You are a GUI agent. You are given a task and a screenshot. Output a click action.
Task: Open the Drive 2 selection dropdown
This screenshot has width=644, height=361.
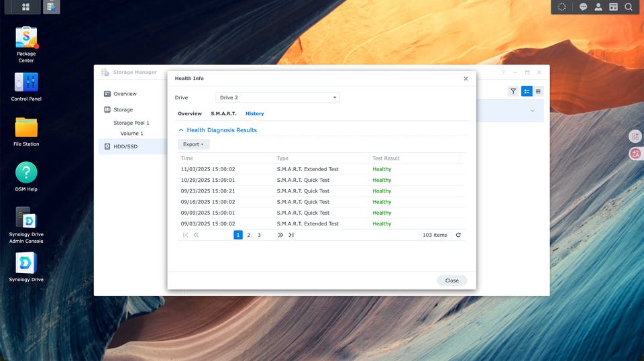tap(278, 98)
